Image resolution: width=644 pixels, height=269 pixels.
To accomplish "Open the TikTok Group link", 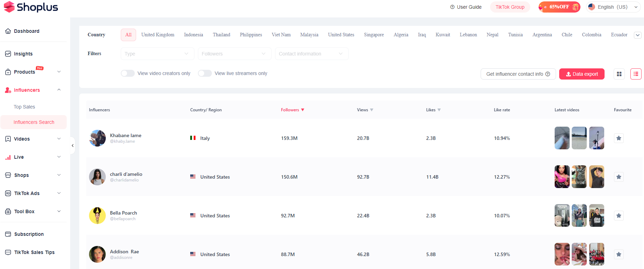I will point(510,7).
